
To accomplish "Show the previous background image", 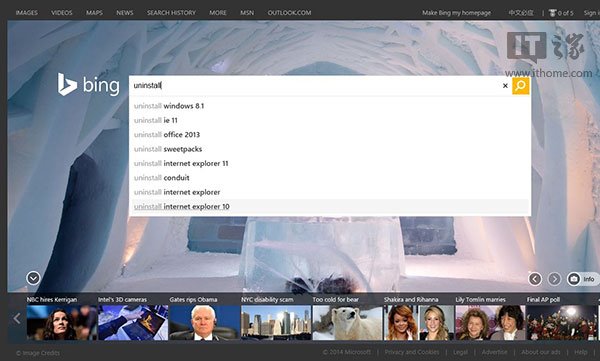I will [535, 279].
